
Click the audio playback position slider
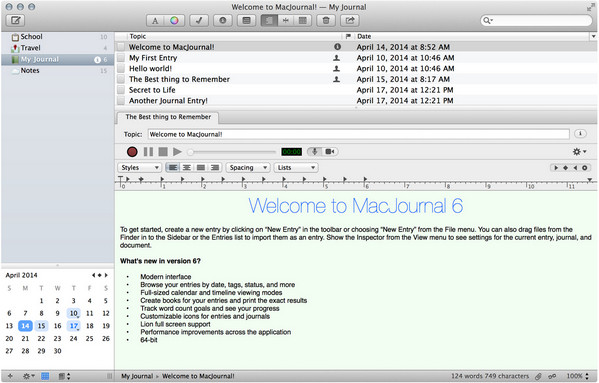click(232, 152)
